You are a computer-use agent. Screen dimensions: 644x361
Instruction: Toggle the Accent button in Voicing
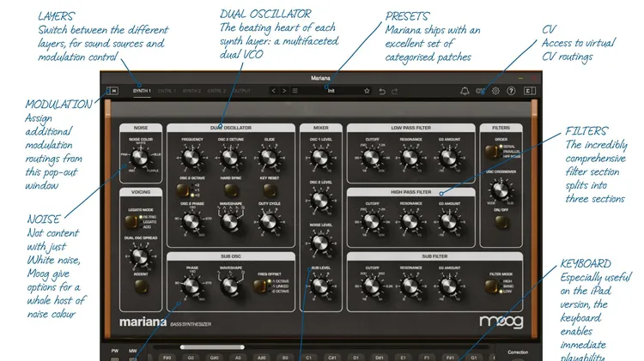click(141, 286)
